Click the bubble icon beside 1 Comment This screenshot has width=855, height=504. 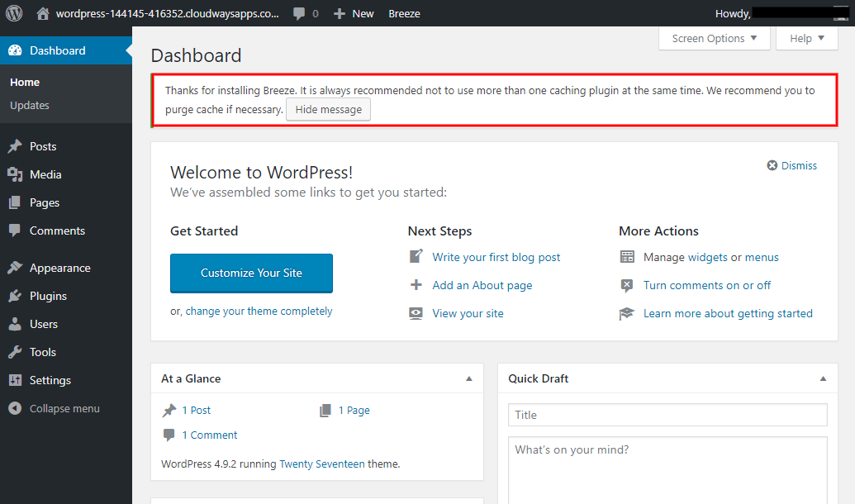coord(169,435)
